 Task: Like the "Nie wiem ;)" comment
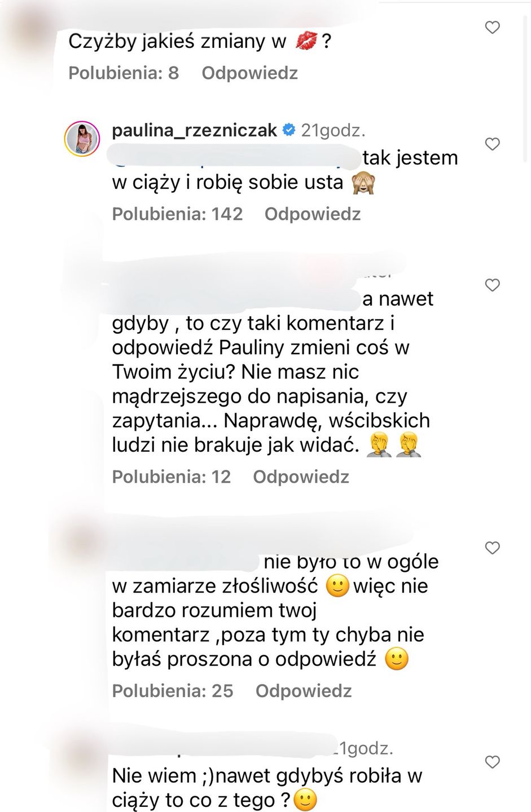pos(493,762)
